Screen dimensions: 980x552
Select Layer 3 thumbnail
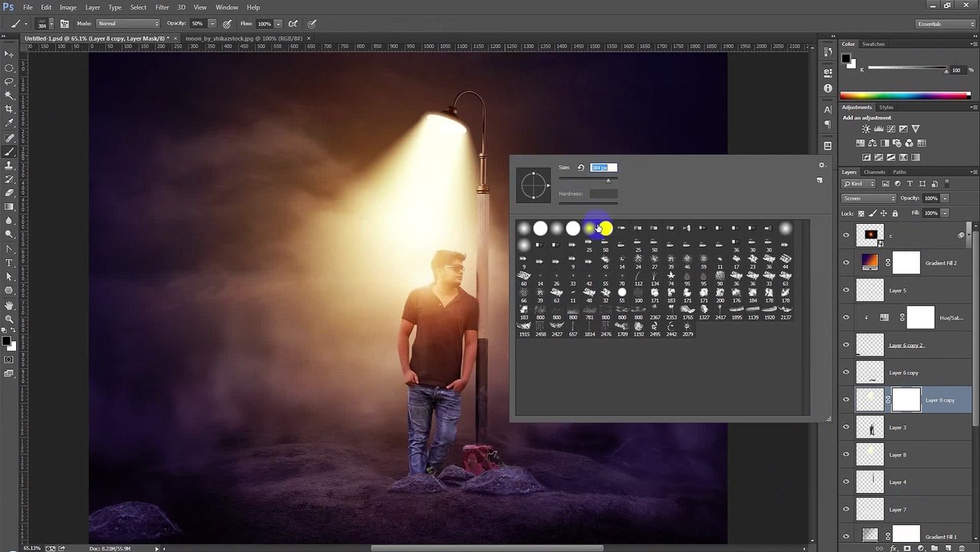point(870,427)
